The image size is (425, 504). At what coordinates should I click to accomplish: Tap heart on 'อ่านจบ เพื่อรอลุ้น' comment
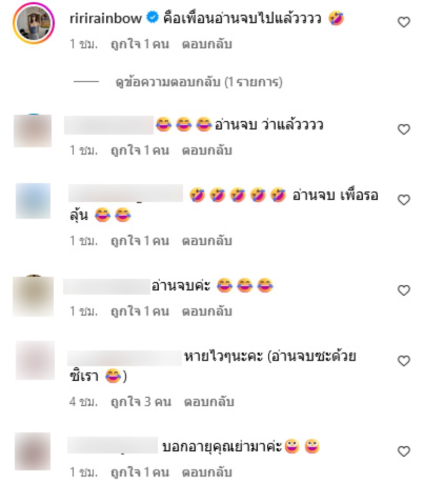[404, 200]
